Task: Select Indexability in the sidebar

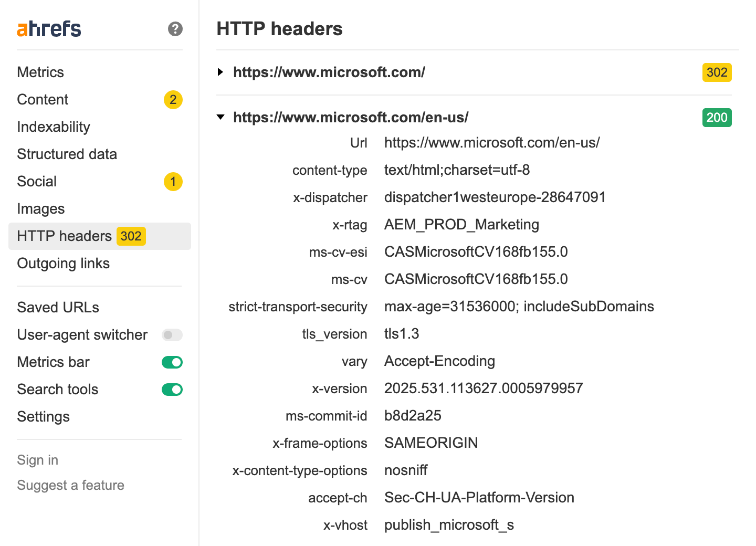Action: 54,127
